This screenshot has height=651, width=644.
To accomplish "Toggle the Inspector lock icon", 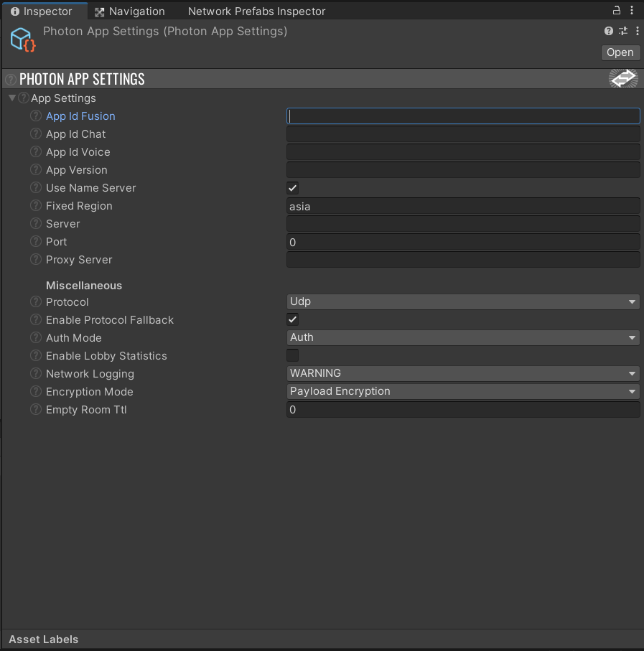I will coord(617,10).
